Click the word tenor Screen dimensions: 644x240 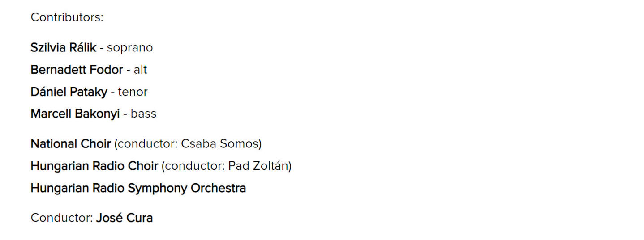pos(133,92)
